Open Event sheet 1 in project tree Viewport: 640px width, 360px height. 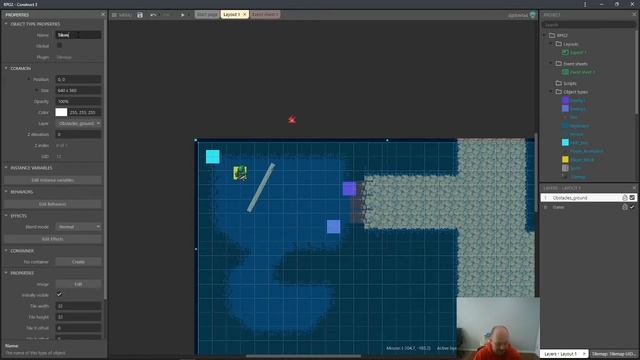[x=579, y=72]
